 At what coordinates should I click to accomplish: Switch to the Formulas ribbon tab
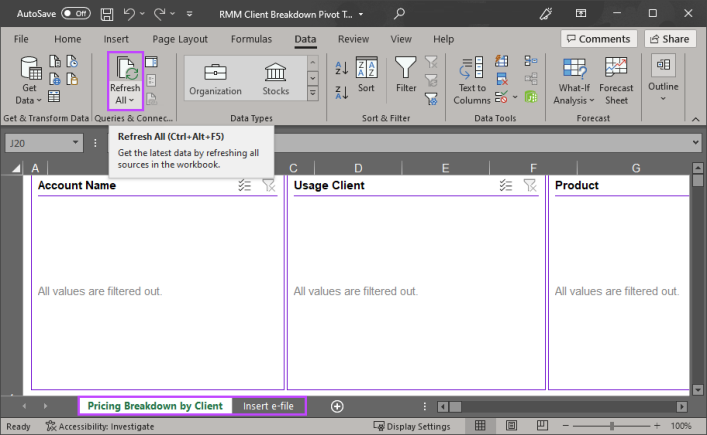click(250, 39)
